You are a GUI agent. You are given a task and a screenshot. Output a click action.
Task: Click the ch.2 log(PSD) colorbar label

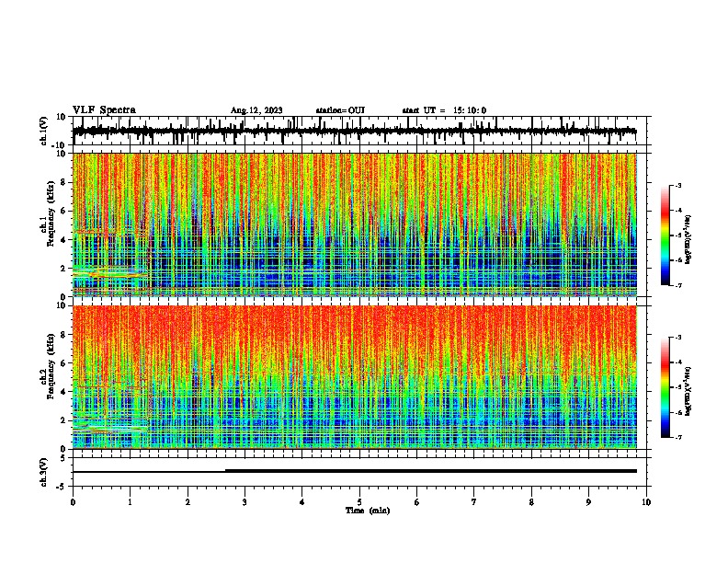click(x=688, y=392)
